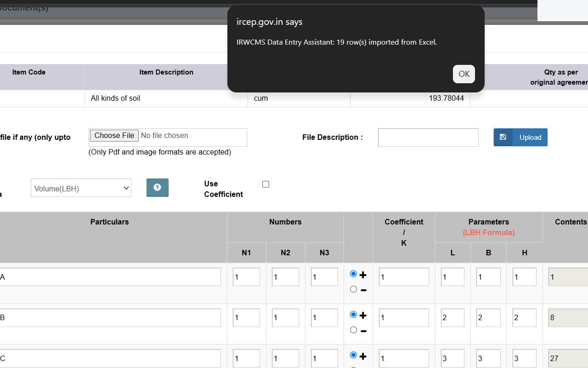This screenshot has width=588, height=368.
Task: Click N2 field in row A
Action: 285,277
